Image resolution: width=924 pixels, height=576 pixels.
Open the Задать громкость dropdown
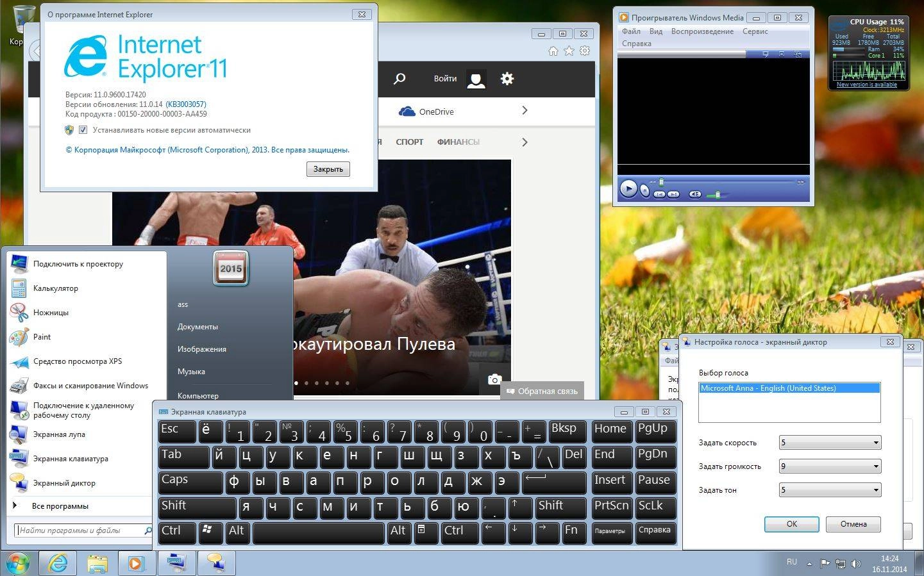[830, 466]
